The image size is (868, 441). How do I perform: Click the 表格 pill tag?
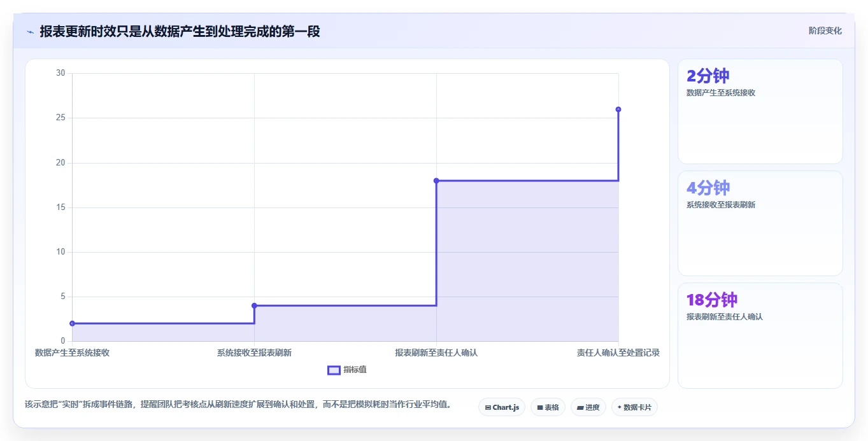click(548, 407)
